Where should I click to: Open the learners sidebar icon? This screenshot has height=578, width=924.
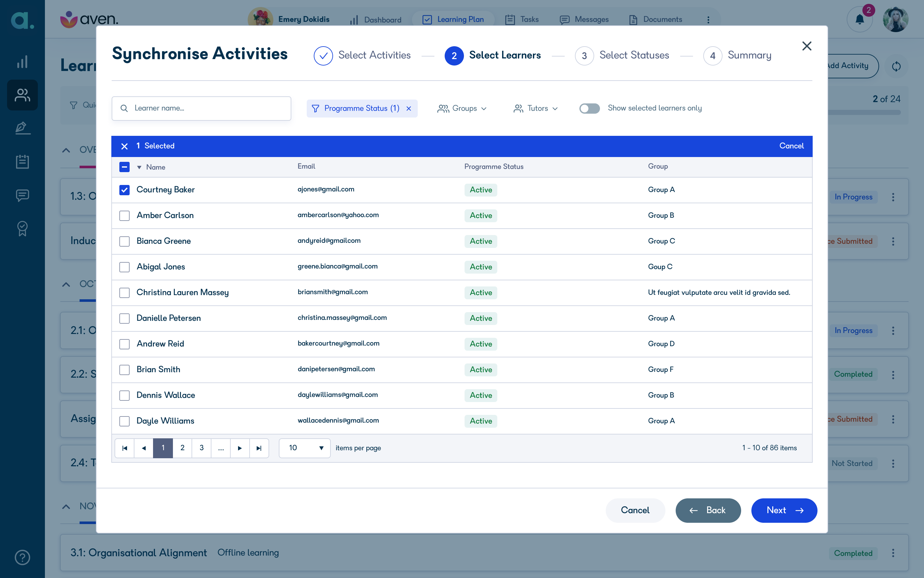pyautogui.click(x=22, y=95)
